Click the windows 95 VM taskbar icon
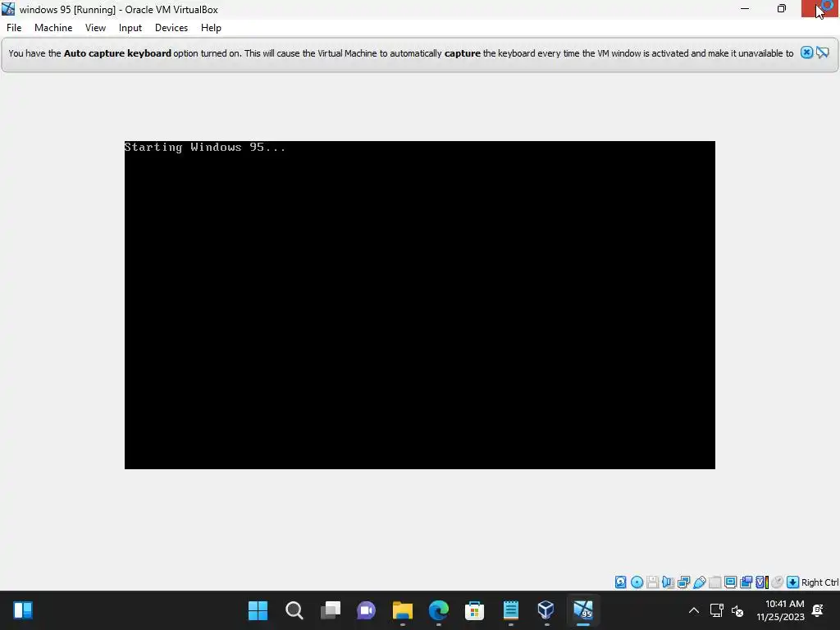The width and height of the screenshot is (840, 630). pos(583,610)
